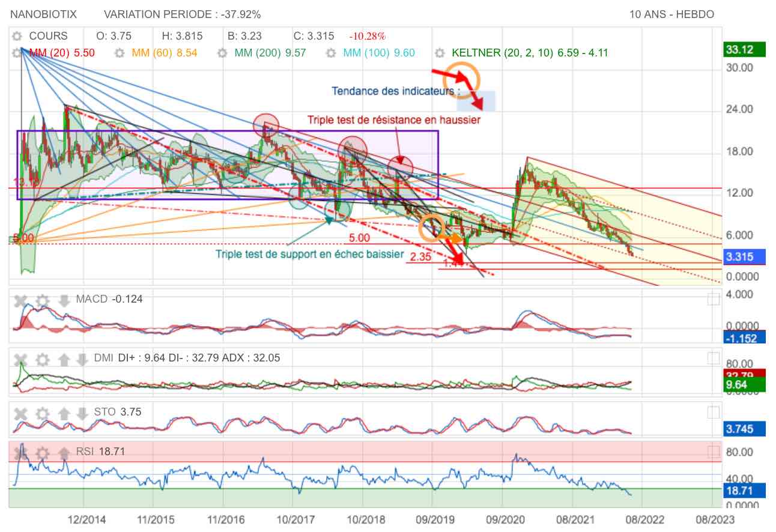The height and width of the screenshot is (532, 776).
Task: Move the DMI panel up
Action: coord(64,360)
